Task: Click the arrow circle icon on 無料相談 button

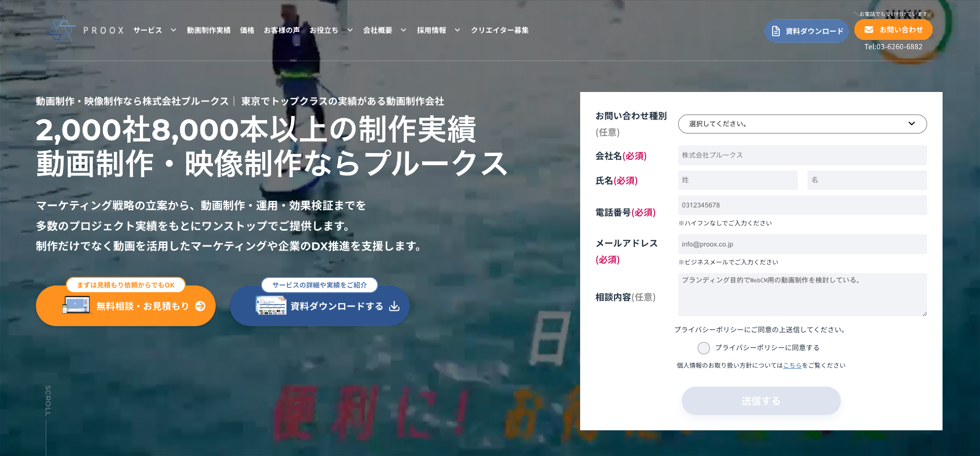Action: tap(200, 306)
